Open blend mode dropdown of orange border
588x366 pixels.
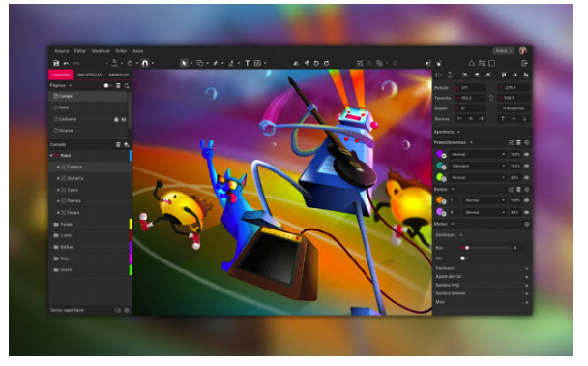coord(484,200)
